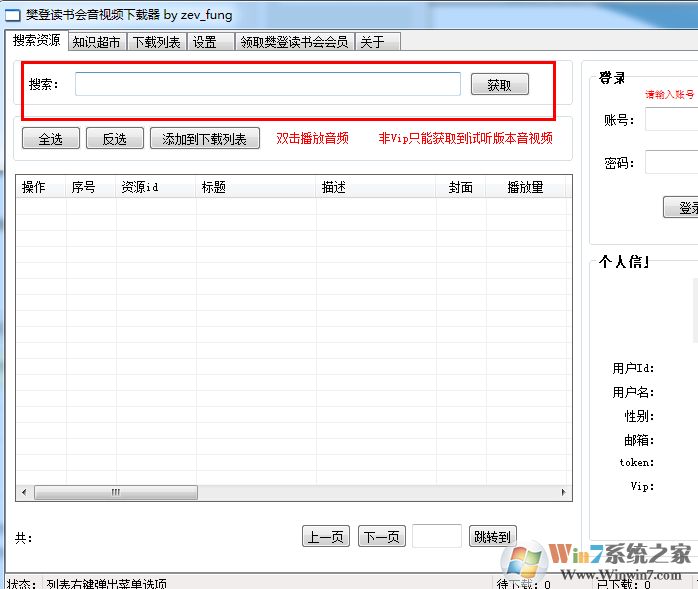Click the 共: total count label

(24, 538)
